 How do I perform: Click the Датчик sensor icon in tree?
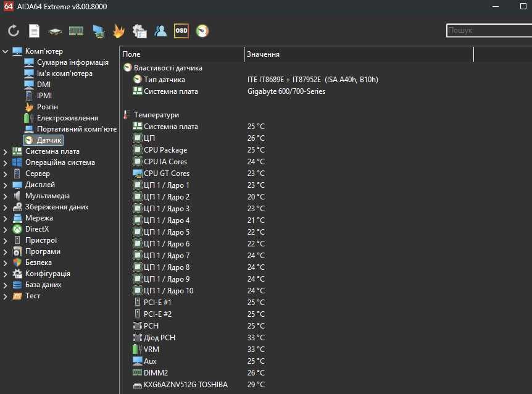tap(29, 140)
